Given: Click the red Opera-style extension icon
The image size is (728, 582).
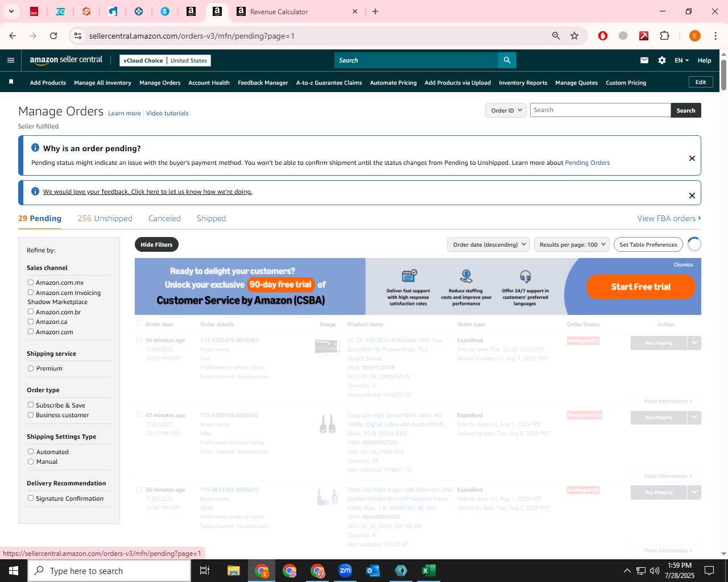Looking at the screenshot, I should [x=603, y=36].
